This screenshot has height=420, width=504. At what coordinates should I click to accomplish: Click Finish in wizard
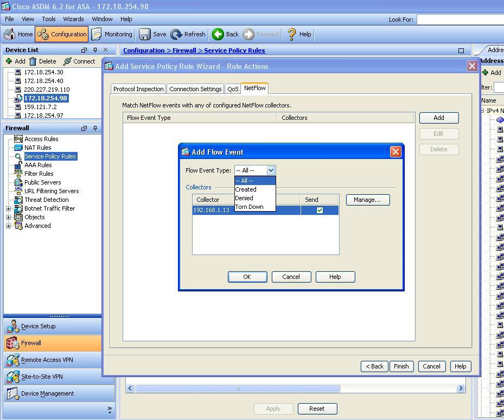(x=401, y=366)
